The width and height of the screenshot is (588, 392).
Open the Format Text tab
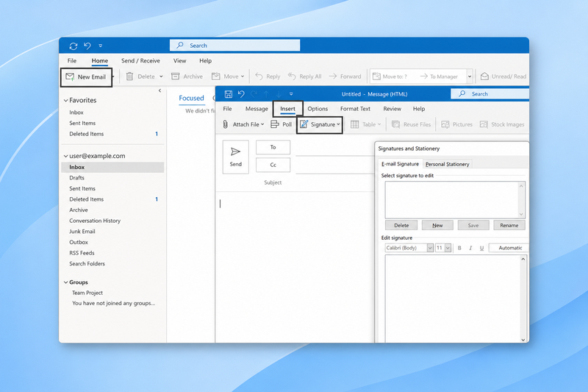[355, 109]
